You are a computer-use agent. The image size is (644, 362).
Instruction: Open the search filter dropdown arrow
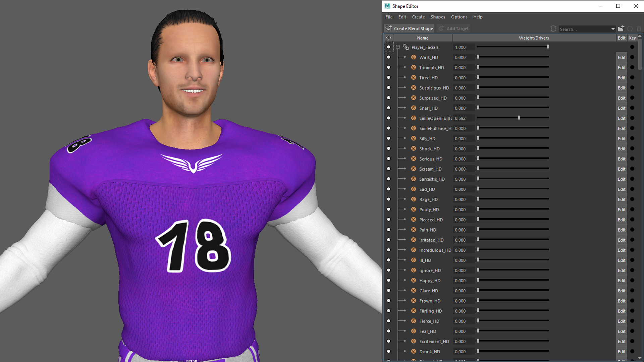tap(613, 29)
